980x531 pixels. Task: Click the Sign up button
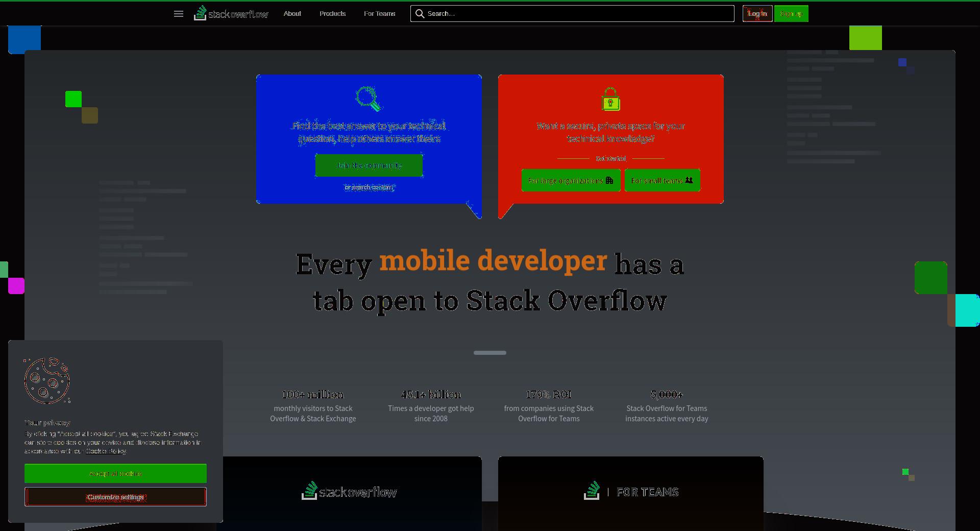[x=791, y=14]
